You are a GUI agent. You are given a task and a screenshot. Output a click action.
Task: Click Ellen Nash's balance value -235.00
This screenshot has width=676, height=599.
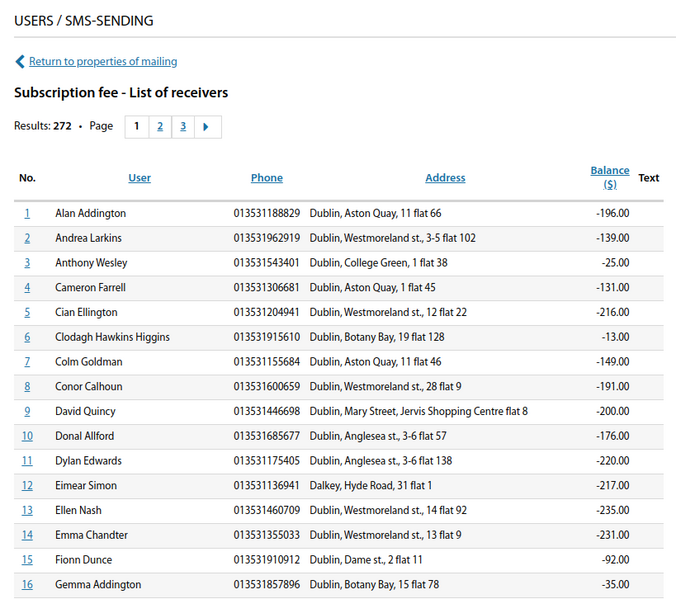(609, 510)
